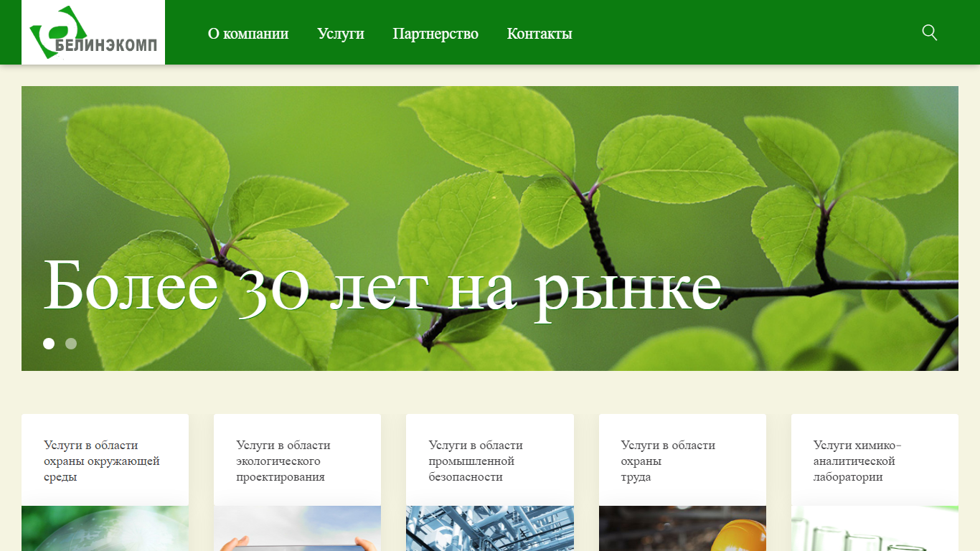Screen dimensions: 980x551
Task: Open Услуги в области охраны окружающей среды
Action: (102, 461)
